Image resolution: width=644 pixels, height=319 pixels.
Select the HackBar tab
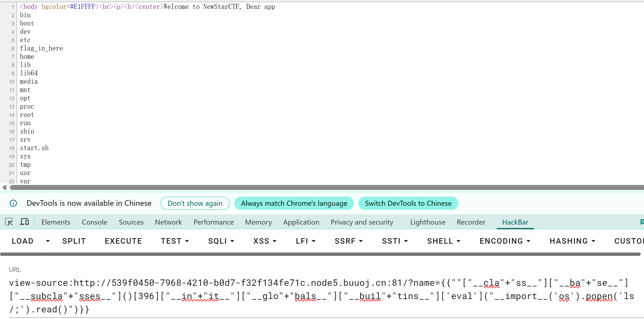(x=515, y=222)
